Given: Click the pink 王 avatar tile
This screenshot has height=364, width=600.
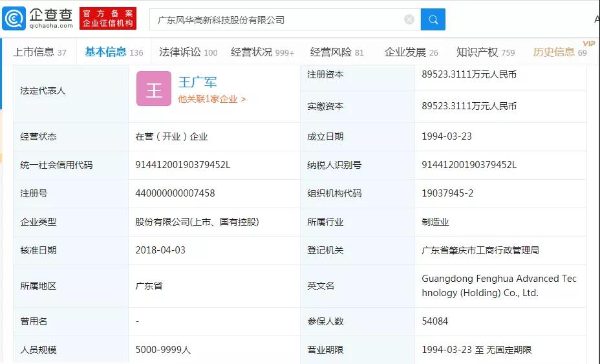Looking at the screenshot, I should (154, 89).
